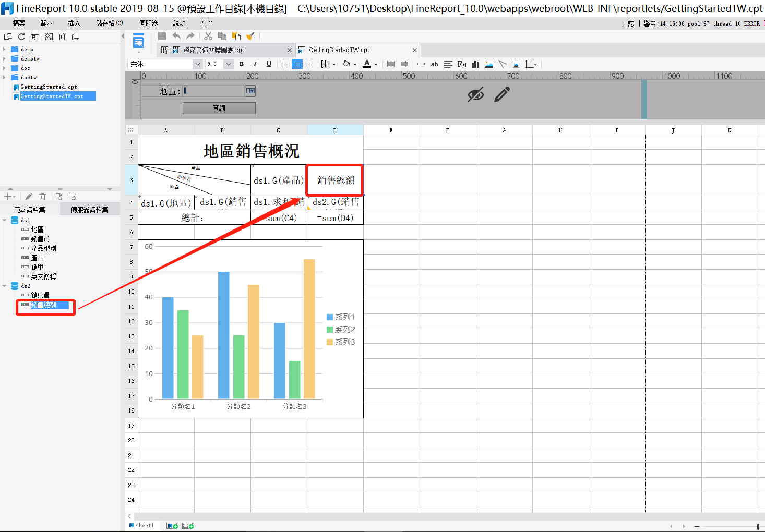The width and height of the screenshot is (765, 532).
Task: Click the 地區 parameter input field
Action: coord(214,91)
